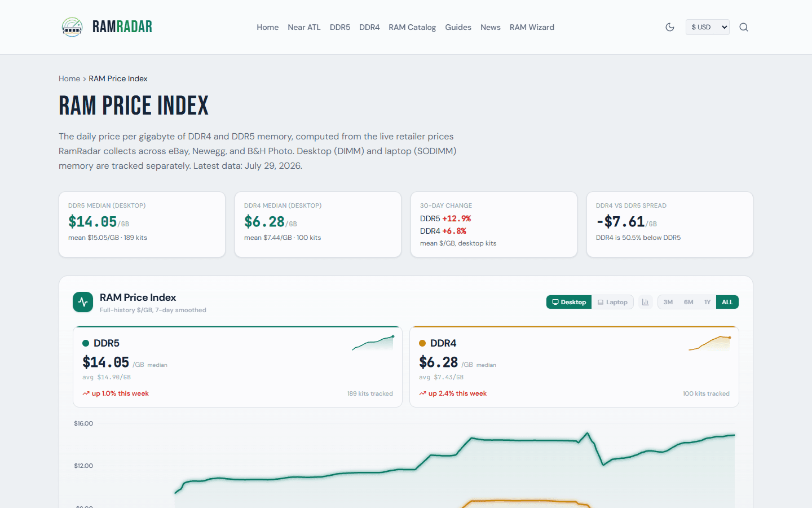Screen dimensions: 812x508
Task: Click the DDR5 green dot indicator
Action: [x=86, y=343]
